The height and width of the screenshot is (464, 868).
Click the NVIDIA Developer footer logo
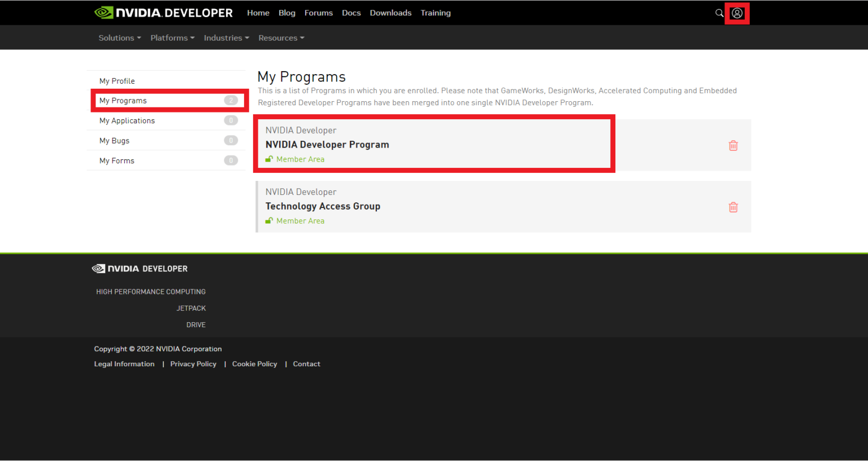pyautogui.click(x=140, y=269)
